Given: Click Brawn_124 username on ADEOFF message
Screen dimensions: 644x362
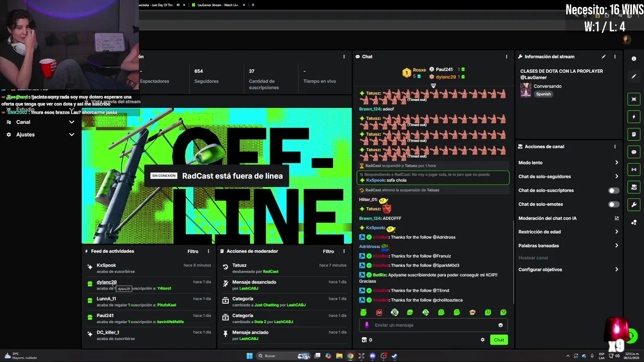Looking at the screenshot, I should click(x=370, y=219).
